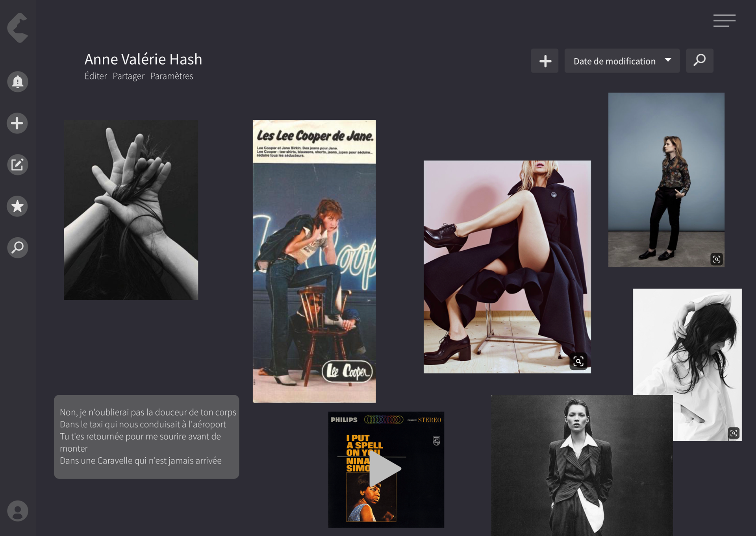Open the edit/compose icon in sidebar
The width and height of the screenshot is (756, 536).
pyautogui.click(x=18, y=164)
